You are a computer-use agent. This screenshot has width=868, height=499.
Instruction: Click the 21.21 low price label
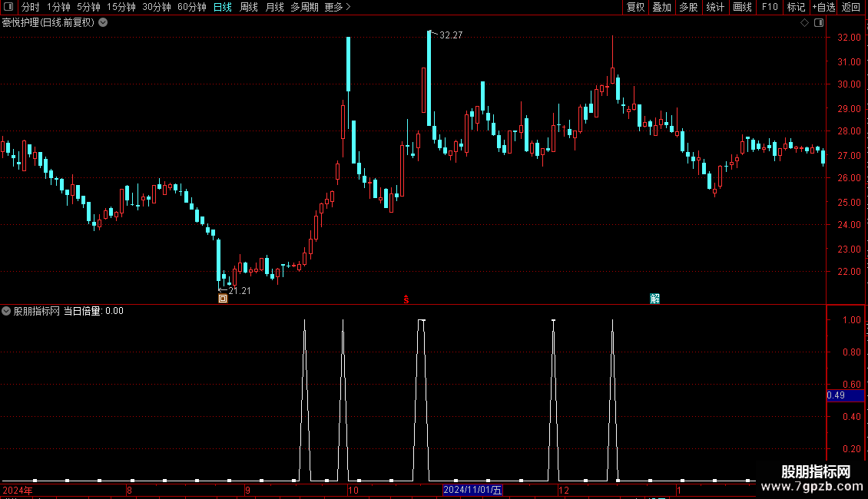click(x=239, y=290)
